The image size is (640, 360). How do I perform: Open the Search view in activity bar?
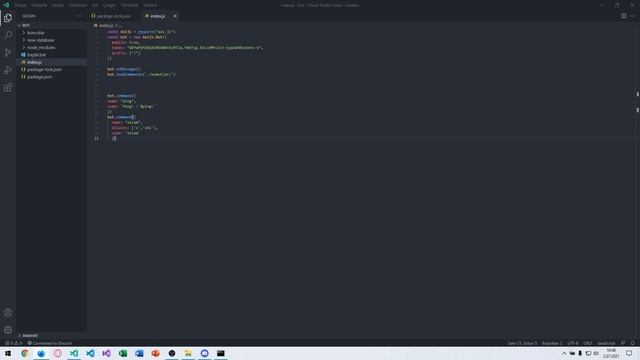coord(8,35)
